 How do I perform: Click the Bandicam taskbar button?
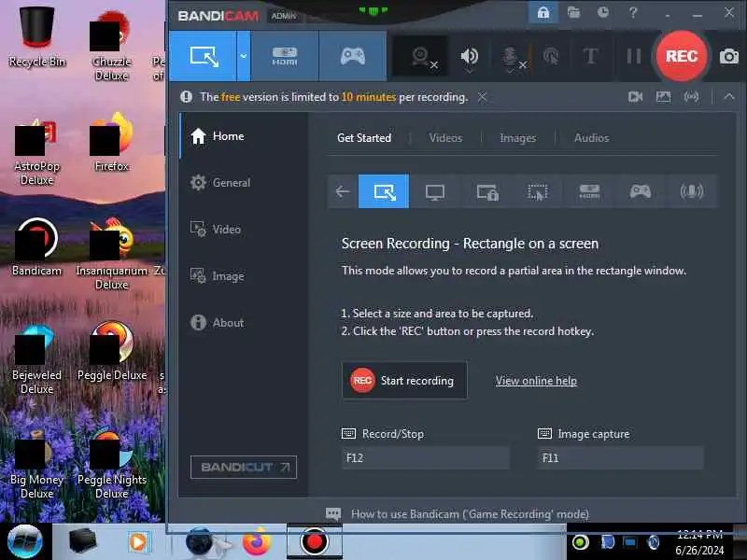click(314, 541)
